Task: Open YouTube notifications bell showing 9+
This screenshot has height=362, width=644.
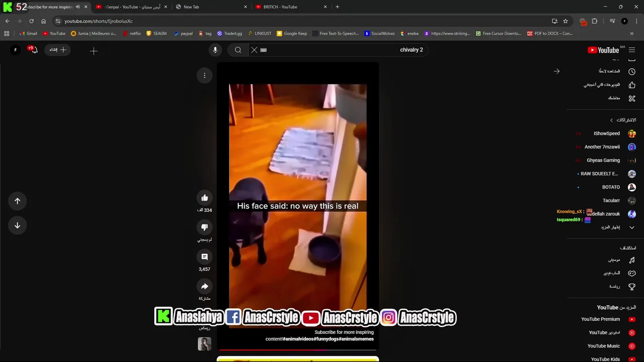Action: pyautogui.click(x=33, y=50)
